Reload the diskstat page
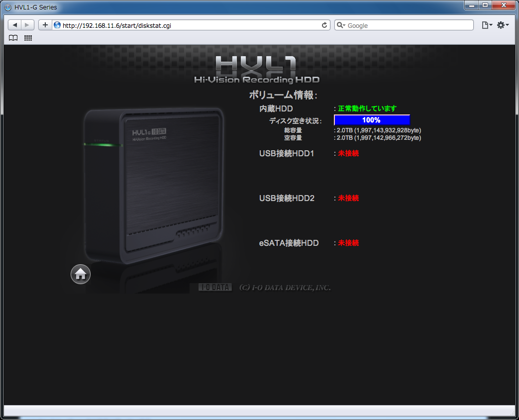Viewport: 519px width, 420px height. [x=324, y=25]
